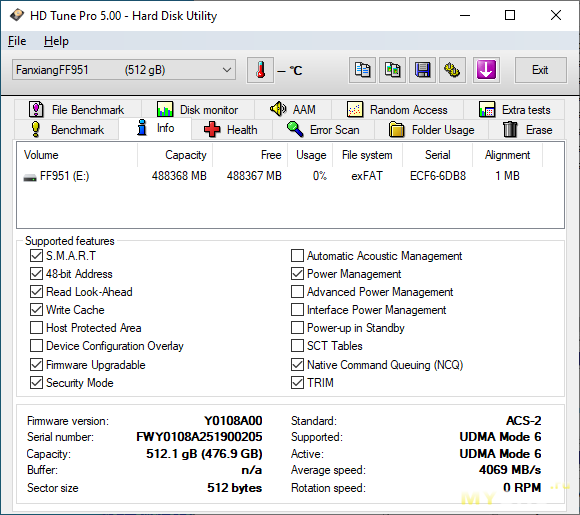Open the AAM tab
Image resolution: width=580 pixels, height=515 pixels.
293,110
